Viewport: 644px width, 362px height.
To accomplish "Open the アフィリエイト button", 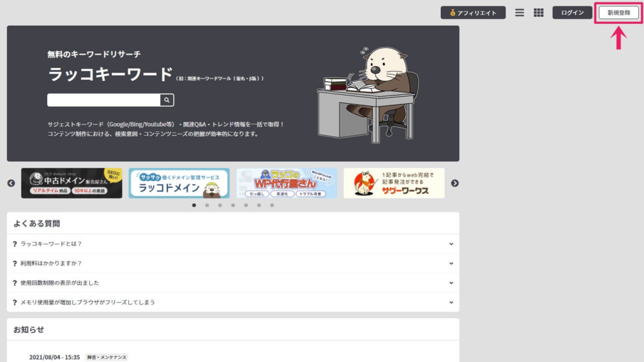I will (x=473, y=13).
